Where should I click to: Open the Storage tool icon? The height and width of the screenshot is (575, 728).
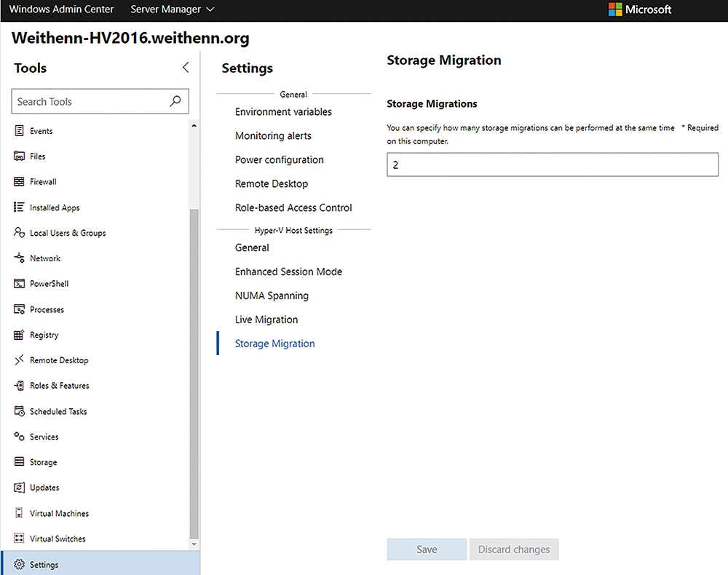click(x=19, y=461)
